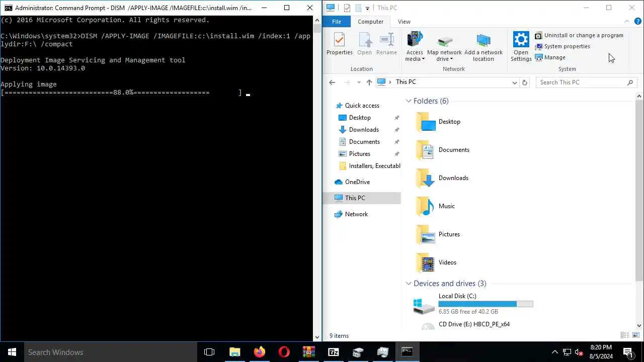The width and height of the screenshot is (644, 362).
Task: Select the Local Disk (C:) drive
Action: coord(473,304)
